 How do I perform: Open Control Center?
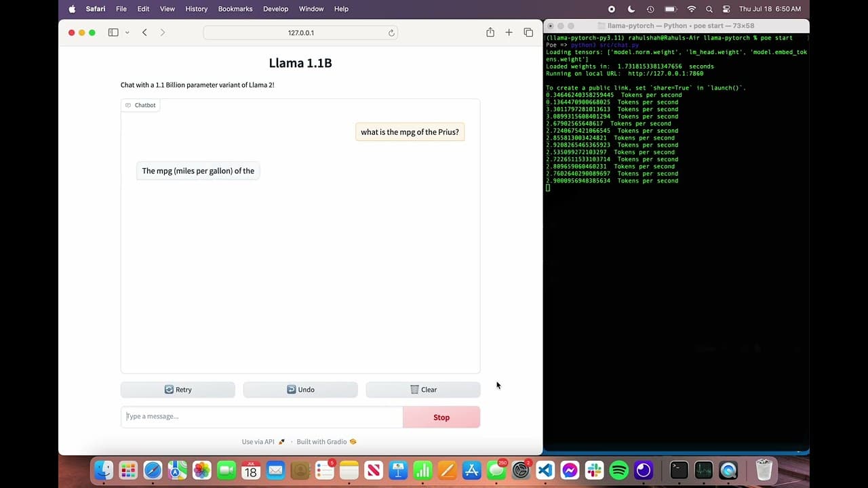point(726,9)
